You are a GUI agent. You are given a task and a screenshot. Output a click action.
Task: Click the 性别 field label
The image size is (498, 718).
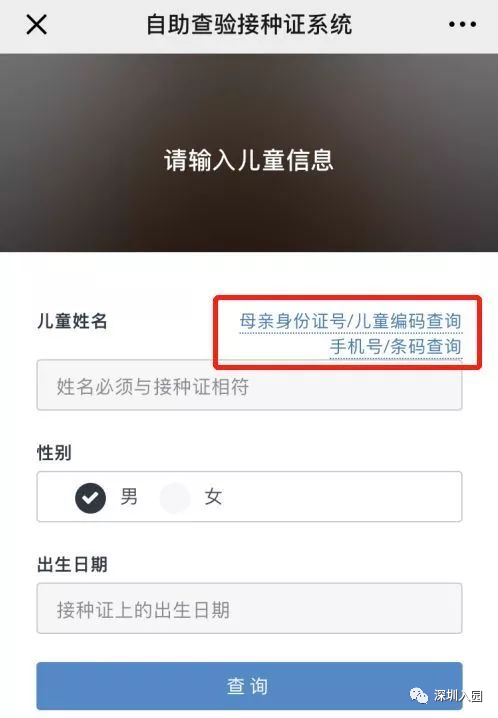click(x=54, y=453)
